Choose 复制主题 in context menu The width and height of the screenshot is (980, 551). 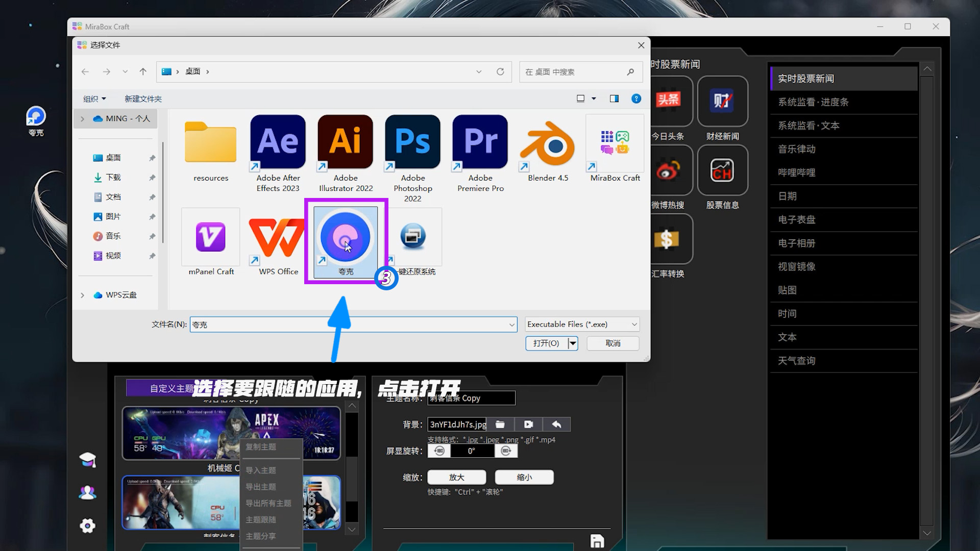tap(261, 447)
